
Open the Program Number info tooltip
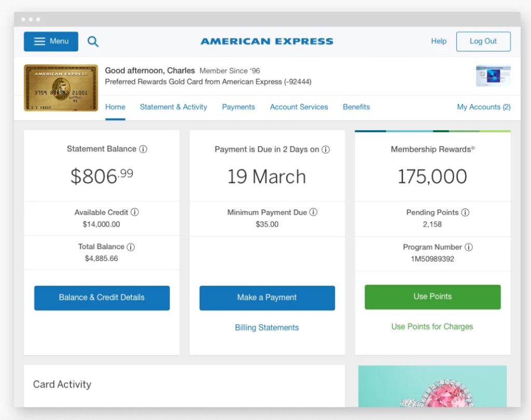[469, 247]
